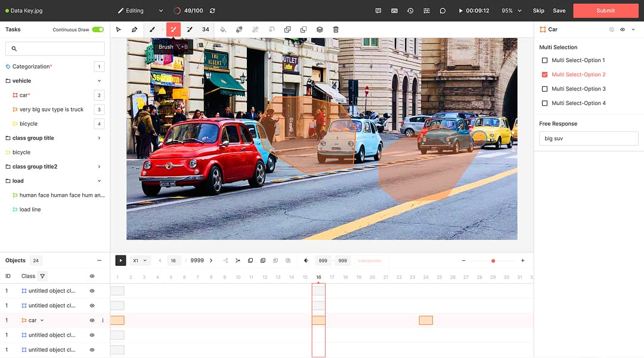Open the keyboard shortcuts icon
This screenshot has height=358, width=644.
click(x=394, y=11)
